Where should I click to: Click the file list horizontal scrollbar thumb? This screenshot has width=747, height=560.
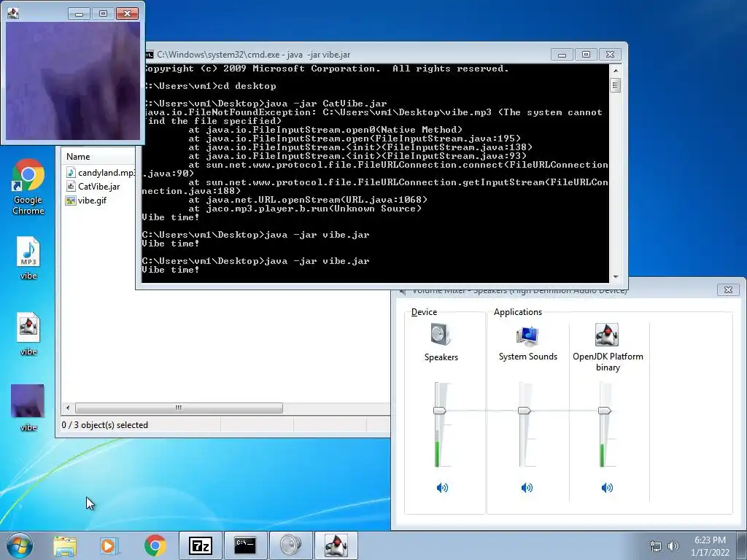(x=179, y=408)
